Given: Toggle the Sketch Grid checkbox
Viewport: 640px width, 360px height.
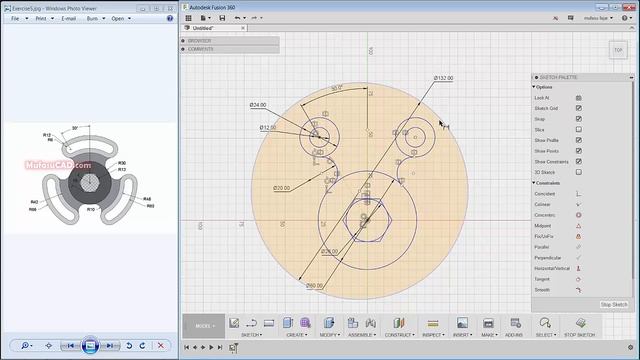Looking at the screenshot, I should 578,108.
